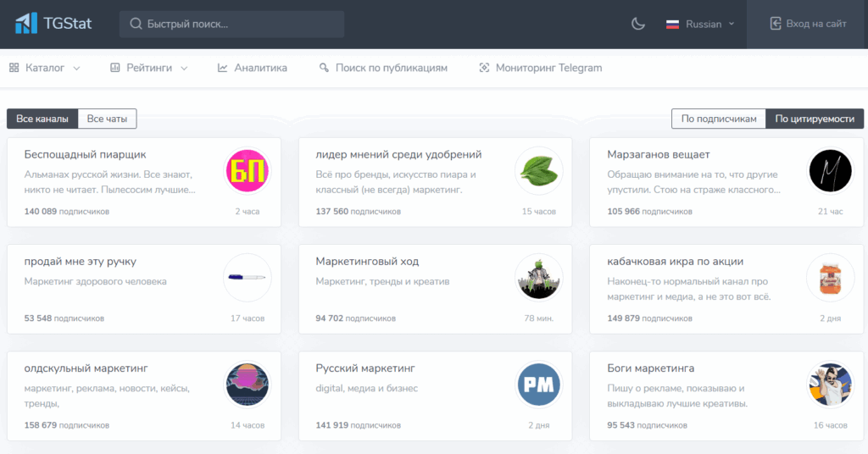This screenshot has width=868, height=454.
Task: Sort channels По цитируемости
Action: point(815,119)
